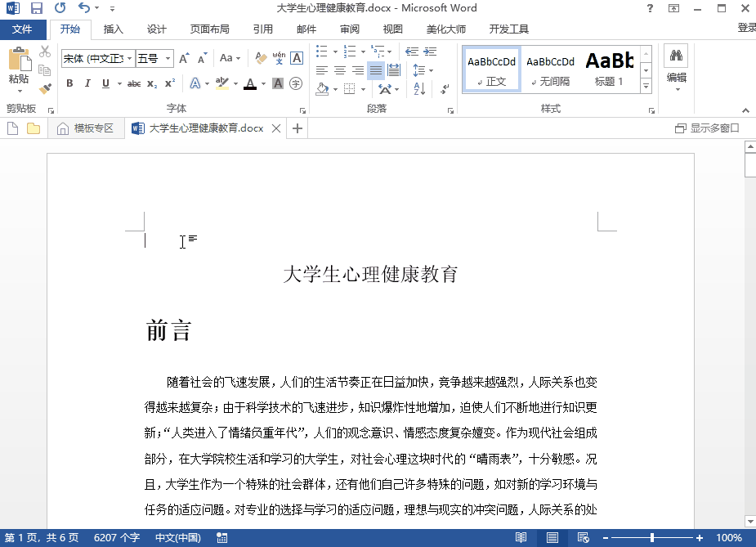Screen dimensions: 756x547
Task: Apply the 无间隔 No Spacing style
Action: pos(550,69)
